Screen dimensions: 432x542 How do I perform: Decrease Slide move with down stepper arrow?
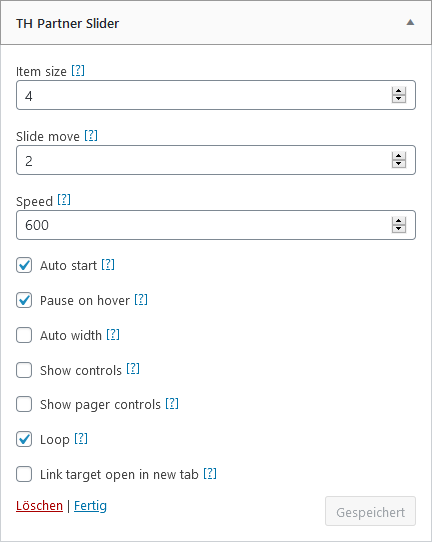(398, 164)
